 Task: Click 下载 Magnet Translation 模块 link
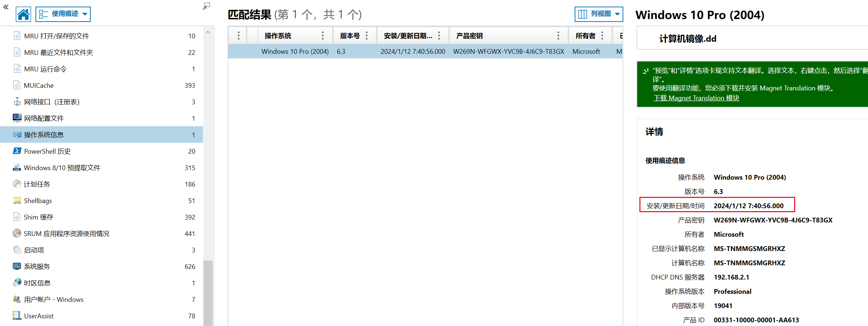click(696, 98)
